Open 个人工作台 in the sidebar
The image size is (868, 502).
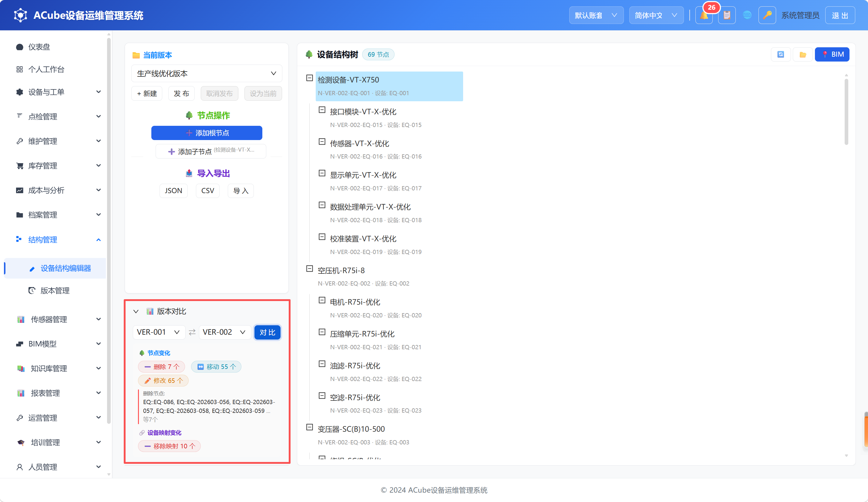point(55,69)
